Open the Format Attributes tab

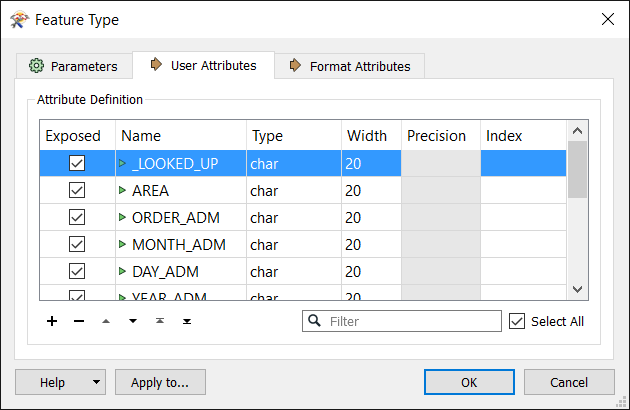349,66
